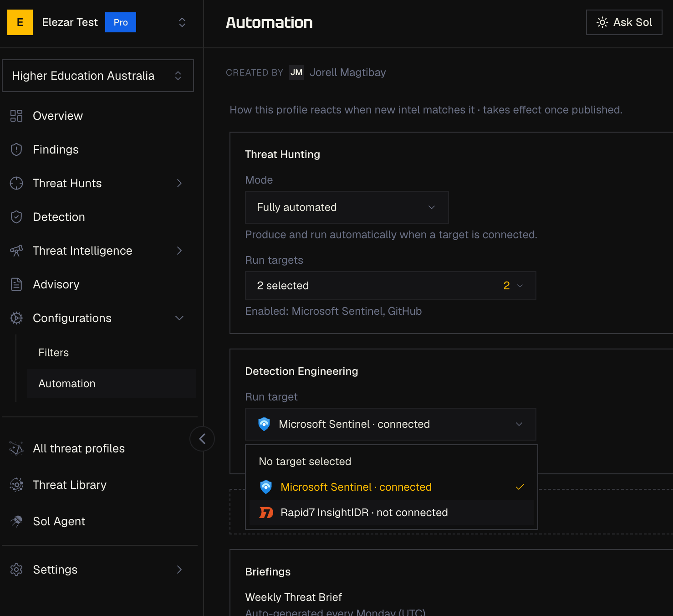This screenshot has height=616, width=673.
Task: Click the Microsoft Sentinel icon in Run target field
Action: [x=264, y=424]
